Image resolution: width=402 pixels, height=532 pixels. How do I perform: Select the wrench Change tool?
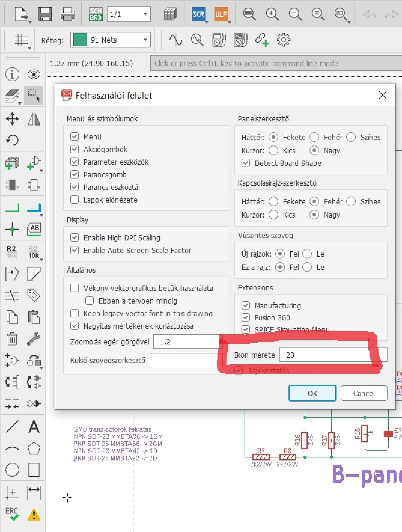tap(34, 339)
